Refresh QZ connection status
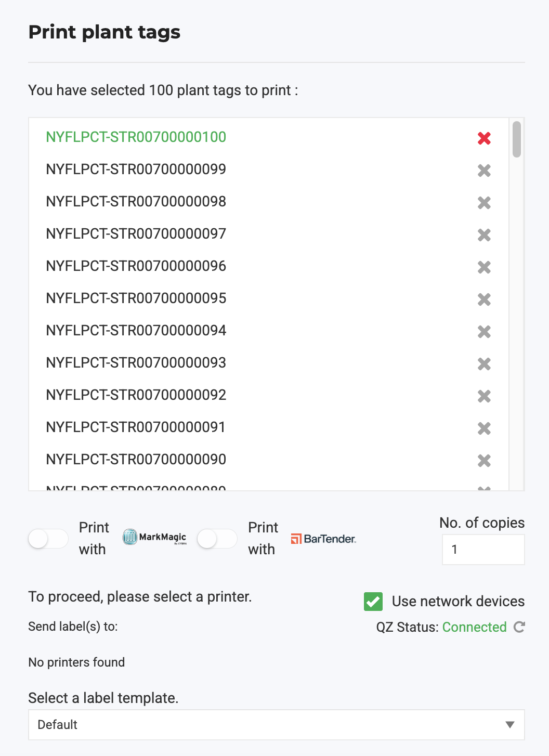Screen dimensions: 549x756 [x=519, y=627]
